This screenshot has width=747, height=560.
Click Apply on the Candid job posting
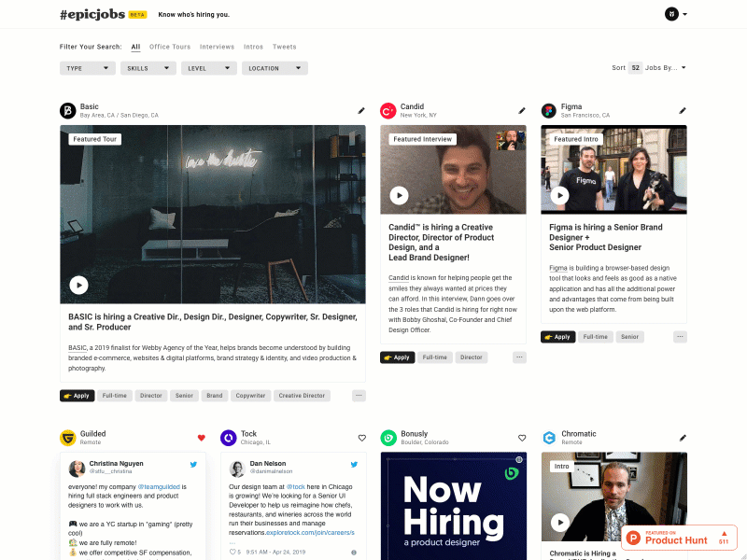click(397, 357)
